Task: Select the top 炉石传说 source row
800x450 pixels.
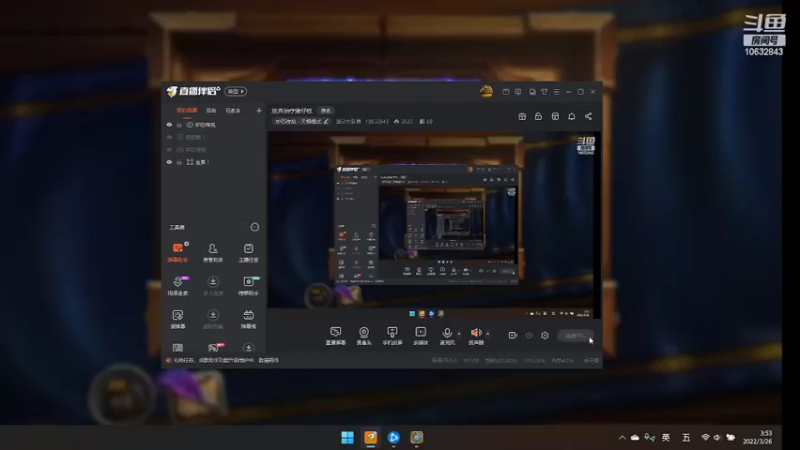Action: [213, 124]
